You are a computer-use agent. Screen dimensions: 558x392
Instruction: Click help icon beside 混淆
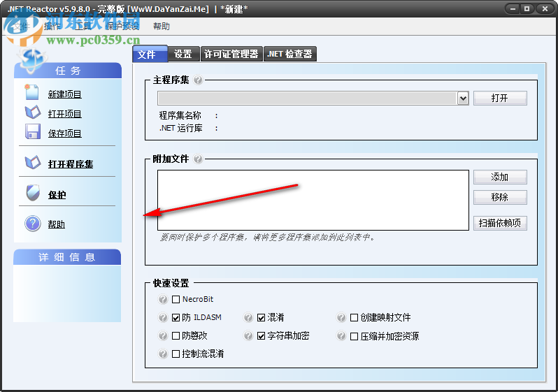[x=248, y=317]
